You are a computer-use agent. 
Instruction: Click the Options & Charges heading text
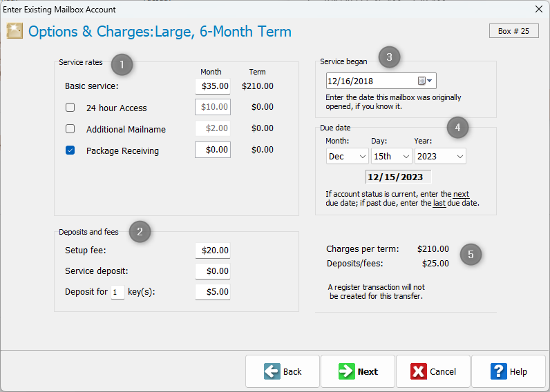[160, 32]
